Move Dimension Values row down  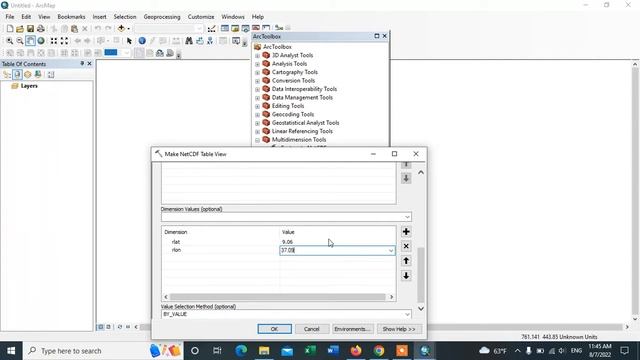(x=406, y=276)
